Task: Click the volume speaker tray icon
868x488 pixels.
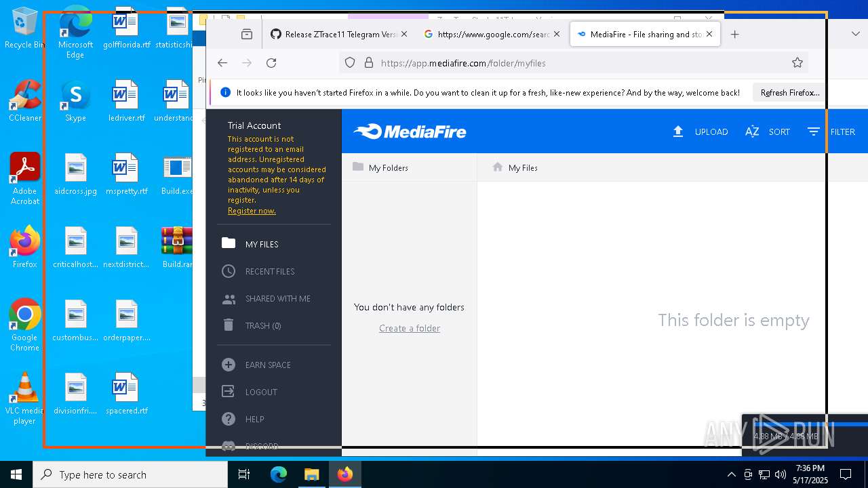Action: point(781,474)
